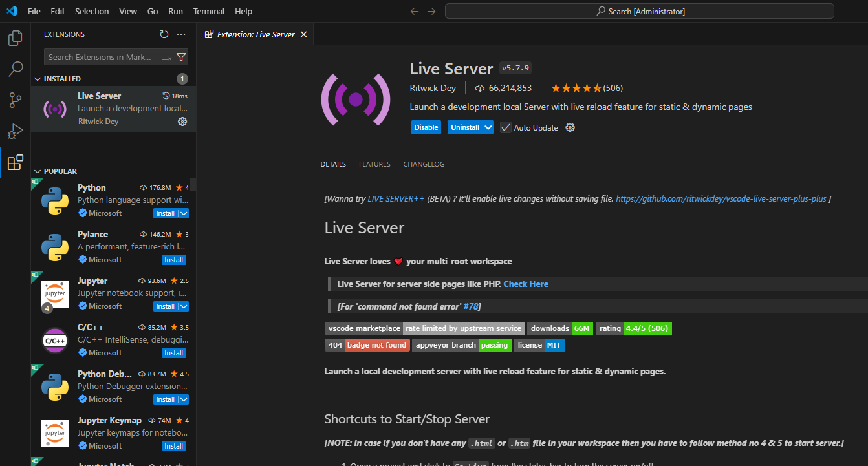This screenshot has height=466, width=868.
Task: Click the VS Code logo icon
Action: click(x=12, y=11)
